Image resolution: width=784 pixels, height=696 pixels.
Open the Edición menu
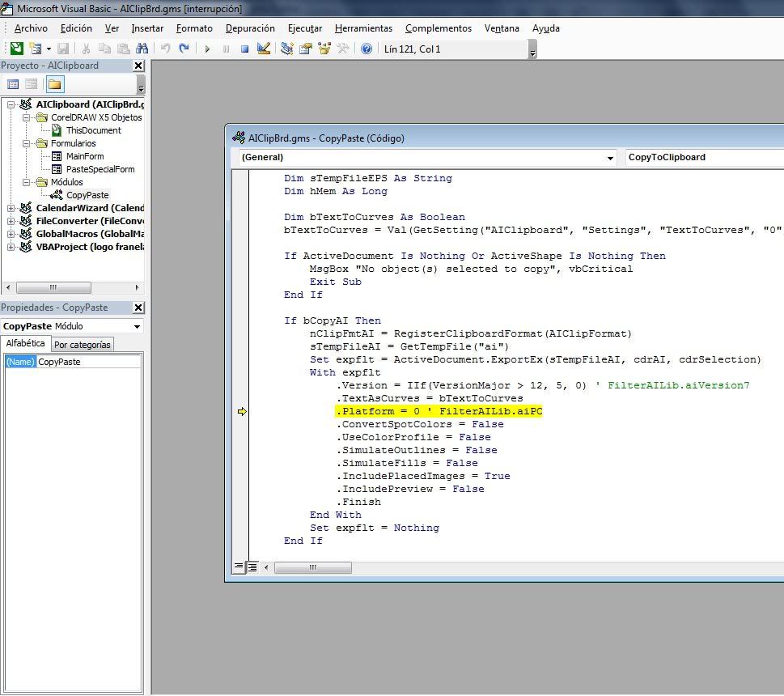pos(76,28)
